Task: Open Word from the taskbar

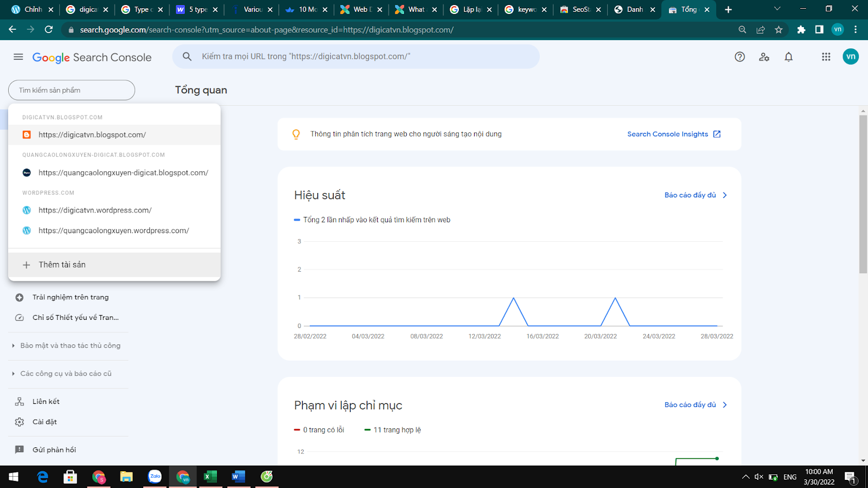Action: click(x=238, y=477)
